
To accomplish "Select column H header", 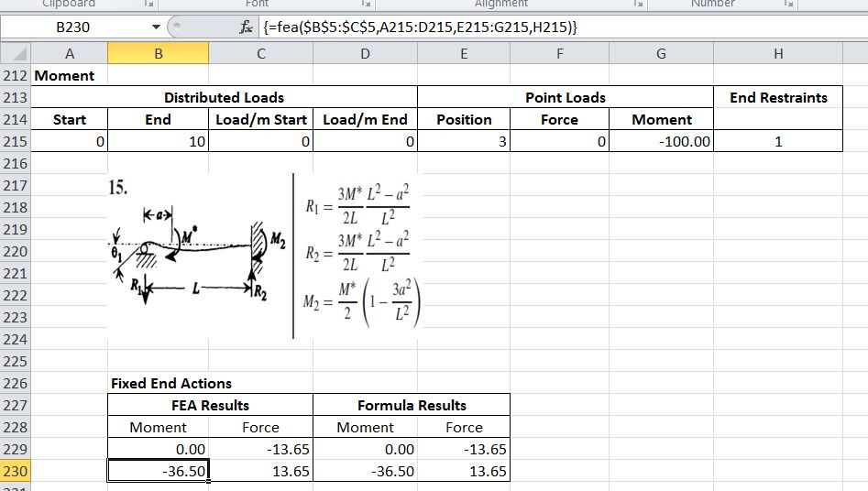I will point(777,54).
